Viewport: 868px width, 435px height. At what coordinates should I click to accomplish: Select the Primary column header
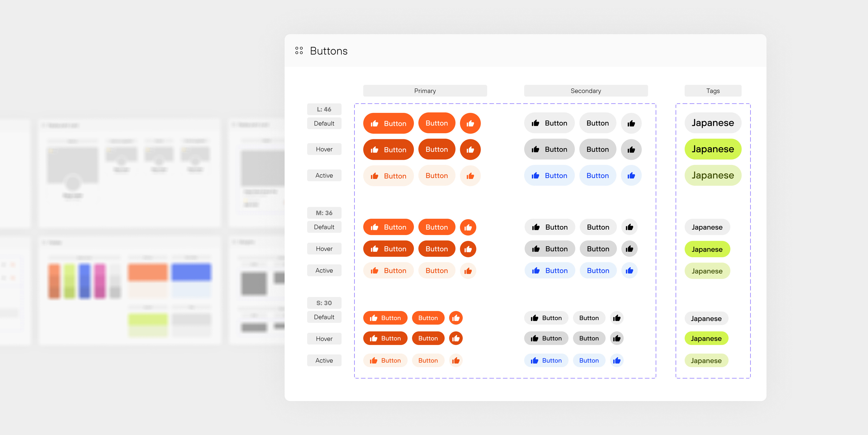425,91
